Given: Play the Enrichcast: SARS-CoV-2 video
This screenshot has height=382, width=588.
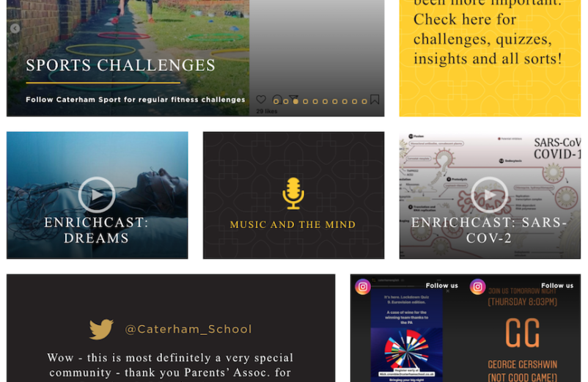Looking at the screenshot, I should 489,195.
